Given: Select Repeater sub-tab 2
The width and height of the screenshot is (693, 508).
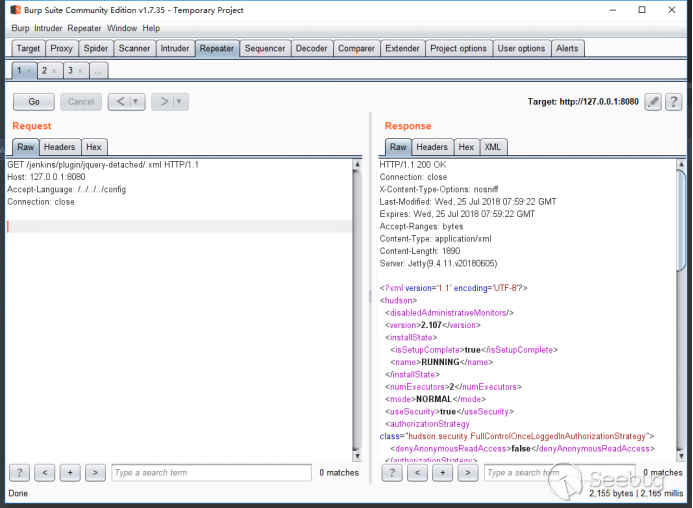Looking at the screenshot, I should coord(44,71).
